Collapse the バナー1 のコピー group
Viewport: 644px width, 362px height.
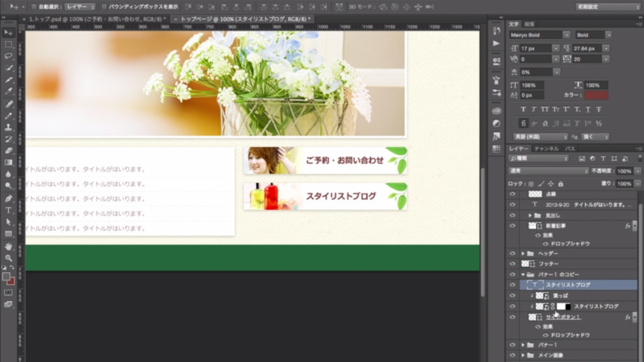523,274
